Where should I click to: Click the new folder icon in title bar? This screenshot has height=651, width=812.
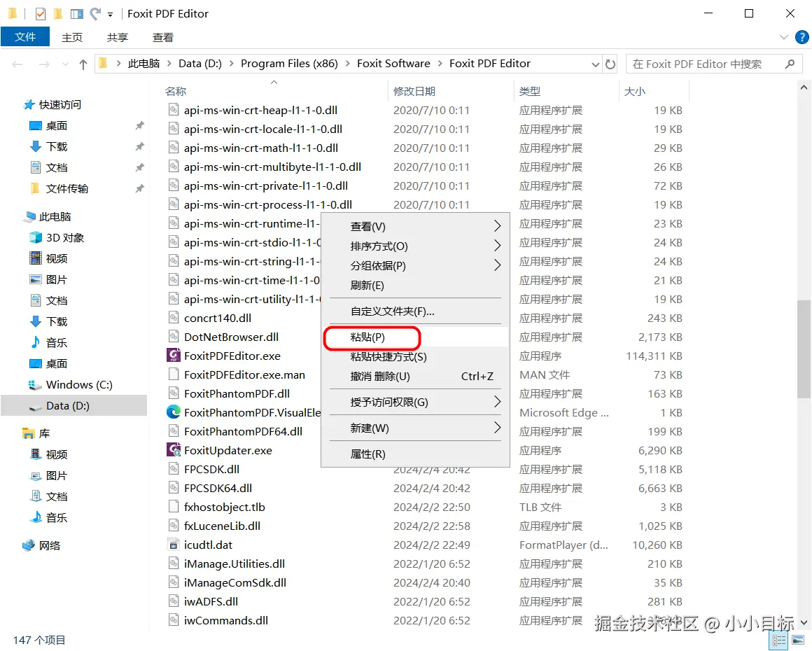pyautogui.click(x=59, y=13)
